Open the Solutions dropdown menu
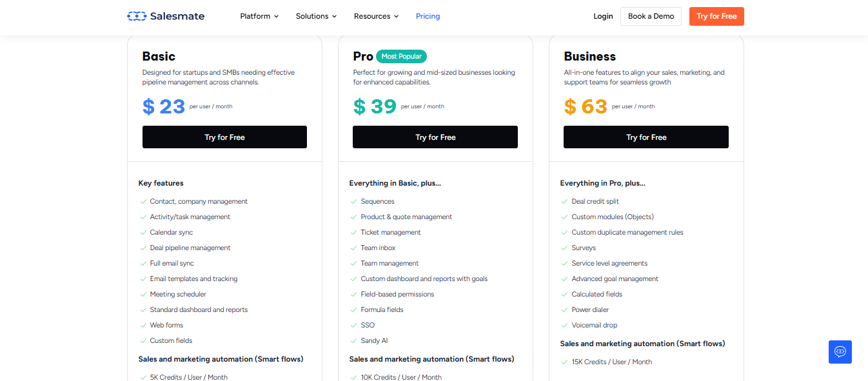 click(x=316, y=16)
